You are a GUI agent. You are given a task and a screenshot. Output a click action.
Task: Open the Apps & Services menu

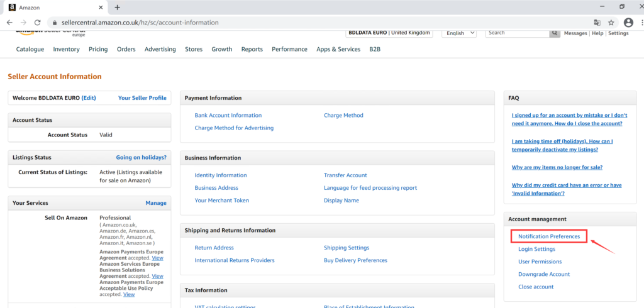click(x=338, y=49)
